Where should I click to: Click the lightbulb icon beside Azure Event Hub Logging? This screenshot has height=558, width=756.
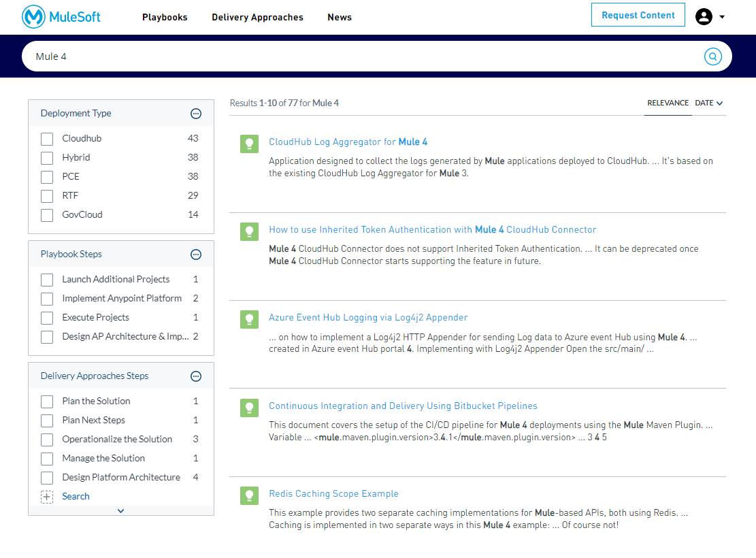coord(249,319)
